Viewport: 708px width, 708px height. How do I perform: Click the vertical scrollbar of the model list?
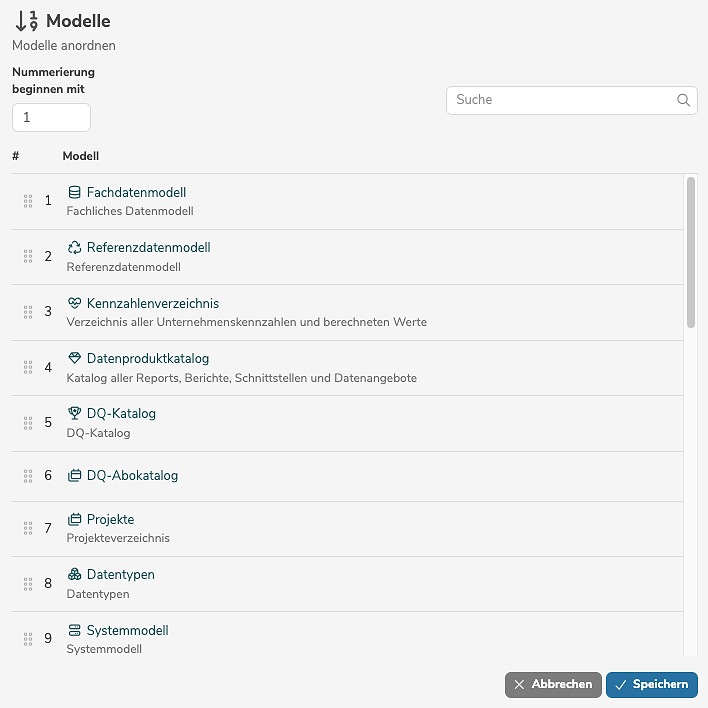(x=691, y=251)
